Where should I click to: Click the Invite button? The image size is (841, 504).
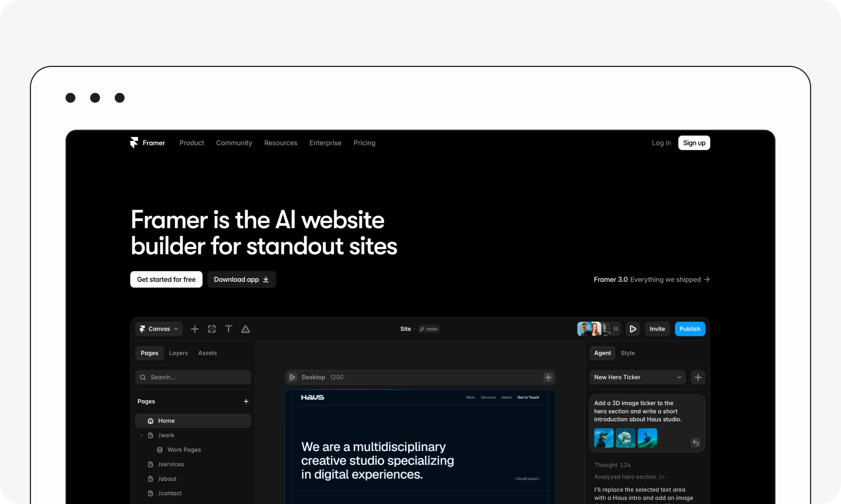657,329
